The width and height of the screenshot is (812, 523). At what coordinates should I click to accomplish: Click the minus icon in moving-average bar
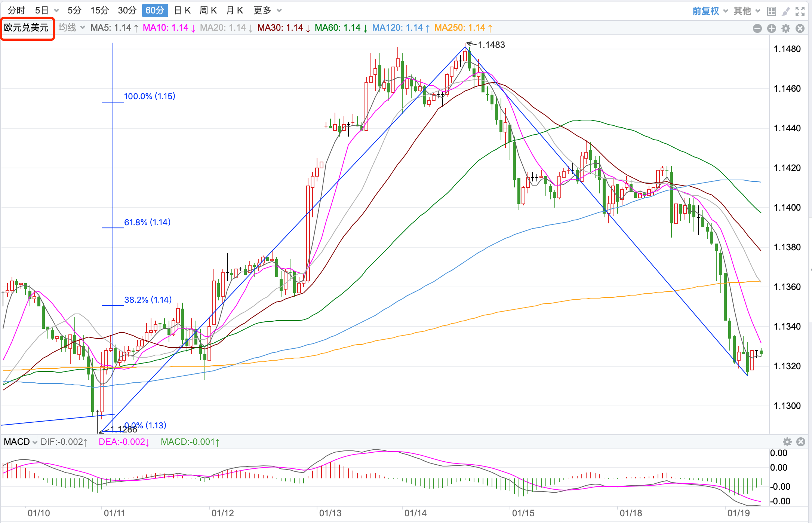pos(757,28)
